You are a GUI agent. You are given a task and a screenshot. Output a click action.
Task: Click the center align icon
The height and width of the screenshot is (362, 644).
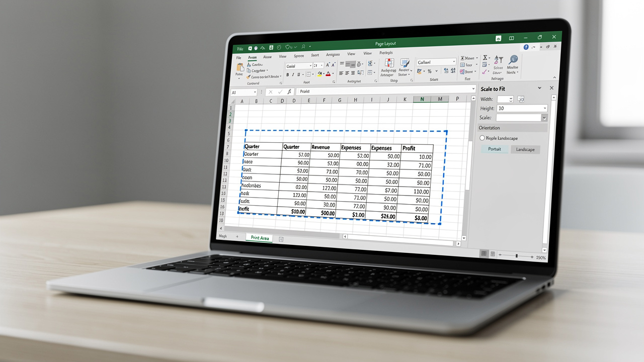pos(347,73)
